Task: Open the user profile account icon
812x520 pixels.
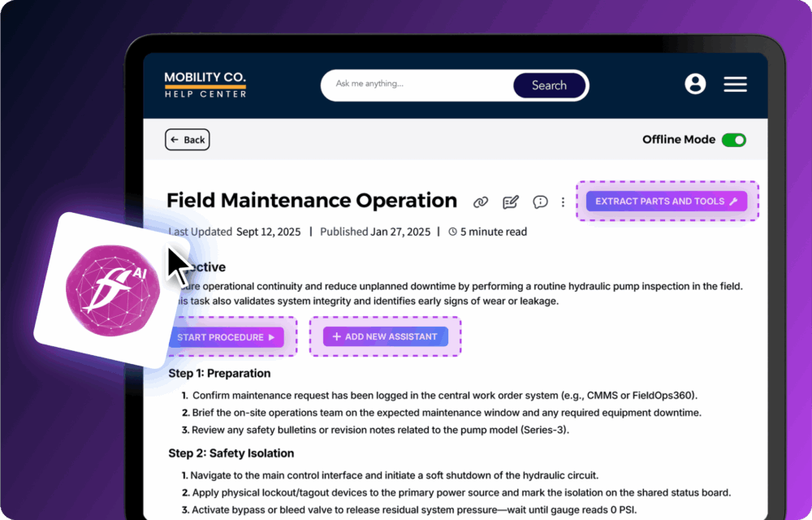Action: click(x=695, y=84)
